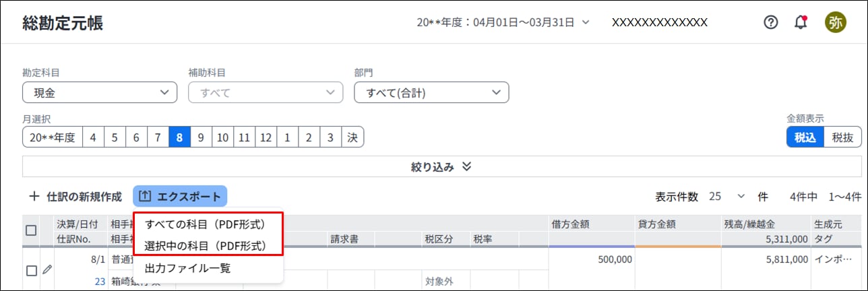This screenshot has height=291, width=868.
Task: Open the help question mark icon
Action: tap(771, 22)
